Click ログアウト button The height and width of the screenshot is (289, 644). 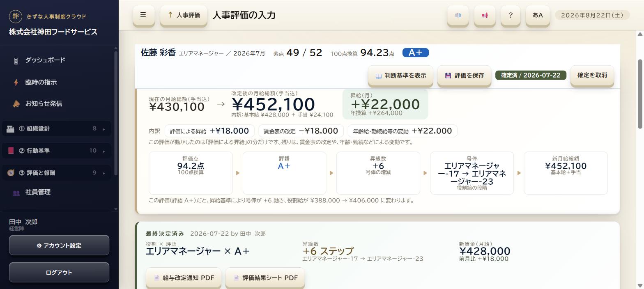[59, 273]
